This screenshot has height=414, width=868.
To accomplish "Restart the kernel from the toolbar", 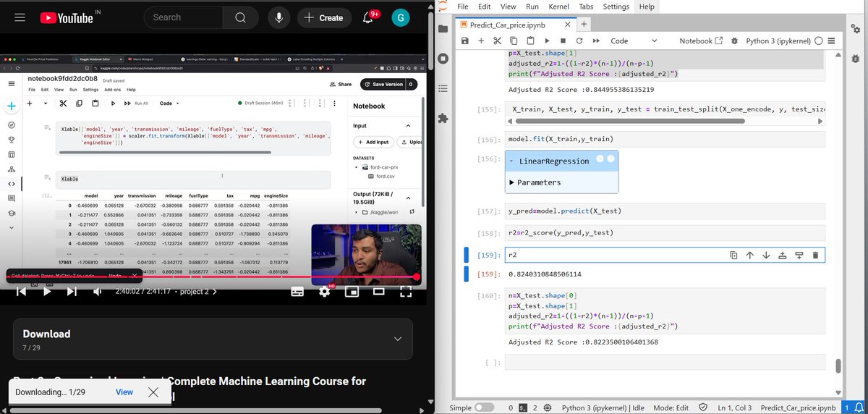I will coord(579,41).
